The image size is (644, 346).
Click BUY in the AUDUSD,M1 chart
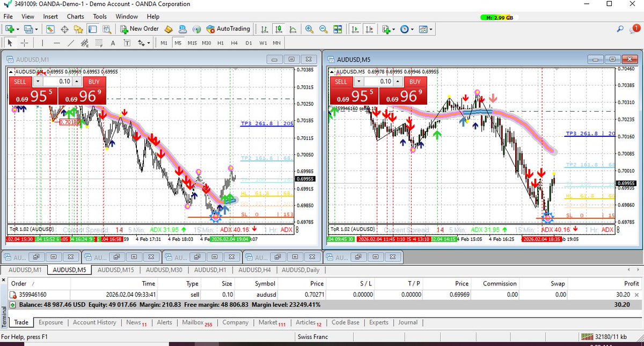pyautogui.click(x=94, y=82)
